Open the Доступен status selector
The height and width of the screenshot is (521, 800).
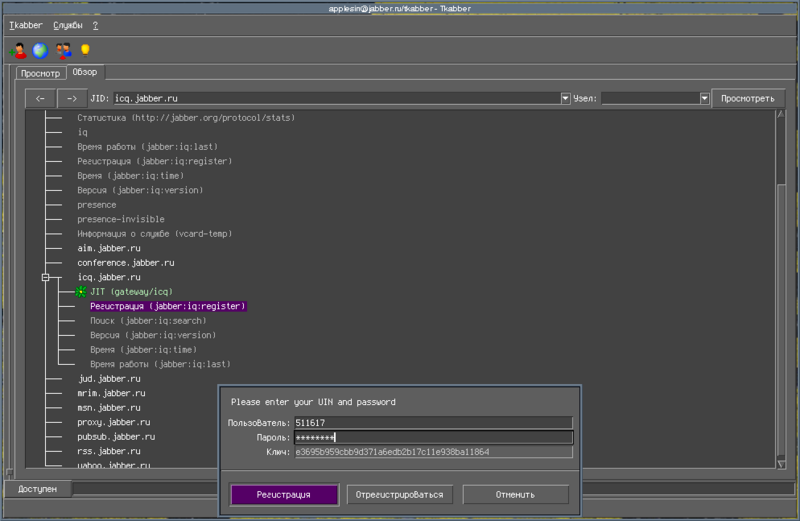pyautogui.click(x=36, y=489)
